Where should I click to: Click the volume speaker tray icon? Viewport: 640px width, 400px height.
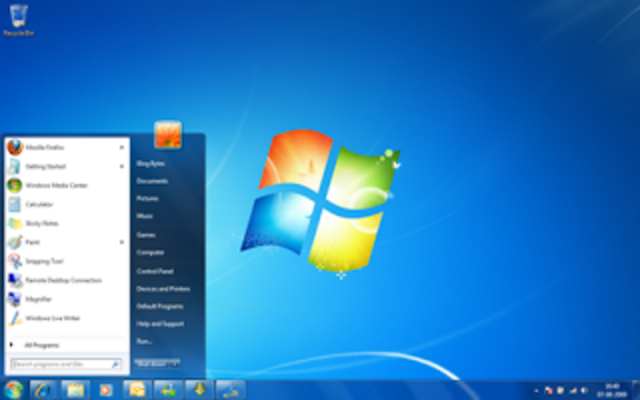(x=584, y=391)
